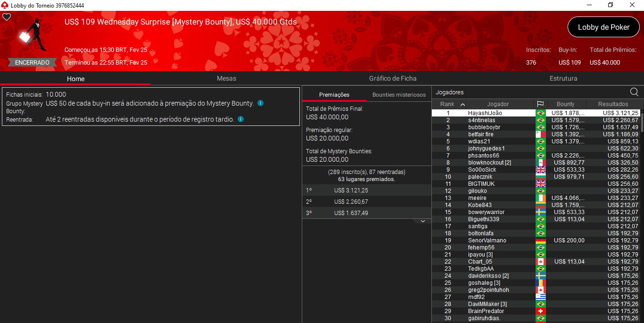Click the Malta flag for betfair fire
The height and width of the screenshot is (323, 644).
pos(540,134)
